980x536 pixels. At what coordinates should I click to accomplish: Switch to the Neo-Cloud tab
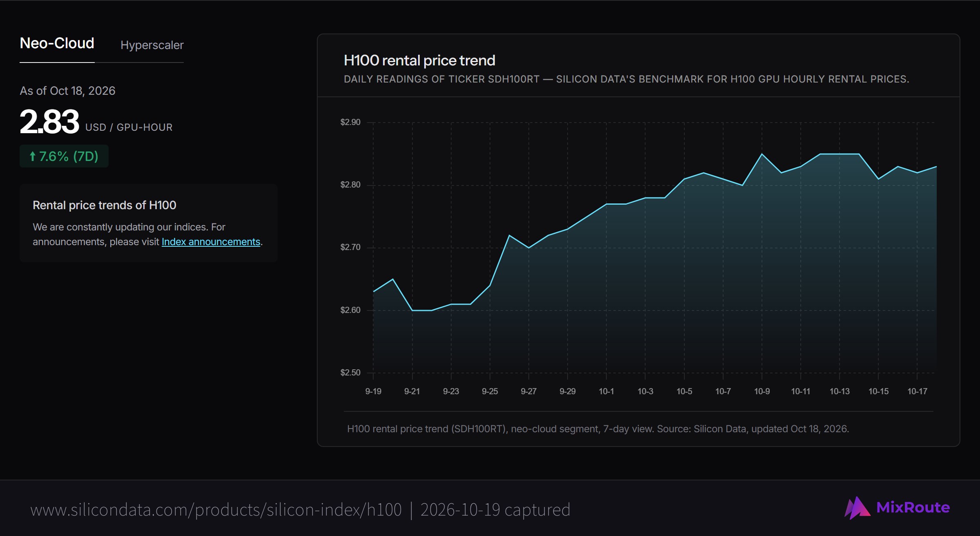[x=57, y=43]
